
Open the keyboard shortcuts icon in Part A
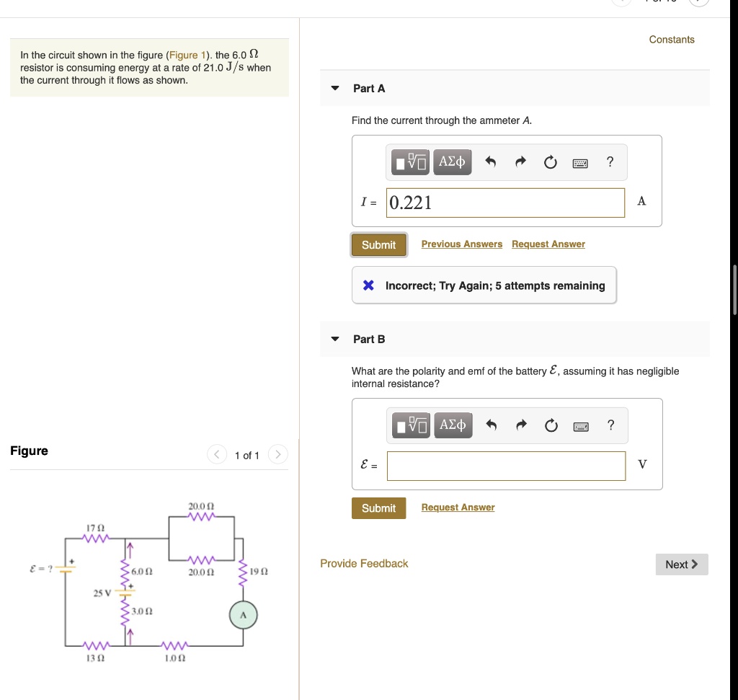coord(580,162)
